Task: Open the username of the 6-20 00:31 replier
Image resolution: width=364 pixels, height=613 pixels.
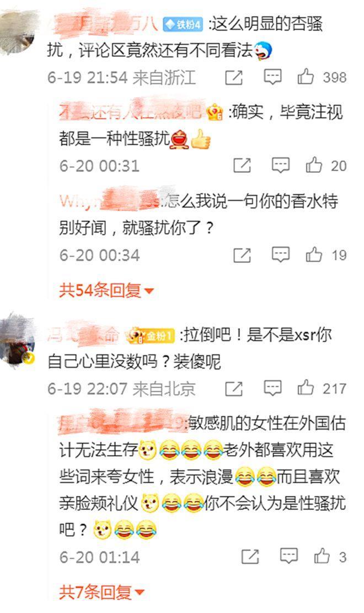Action: [x=131, y=112]
